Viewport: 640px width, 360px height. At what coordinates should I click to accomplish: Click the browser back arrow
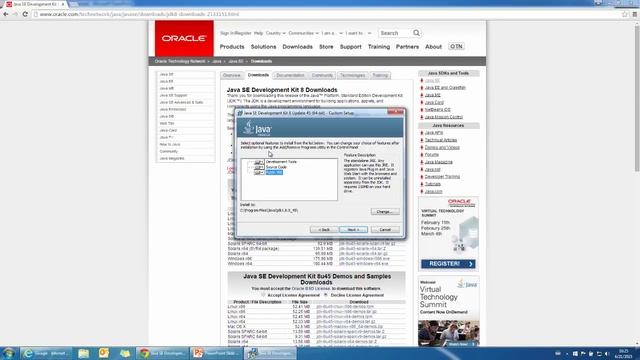(6, 14)
